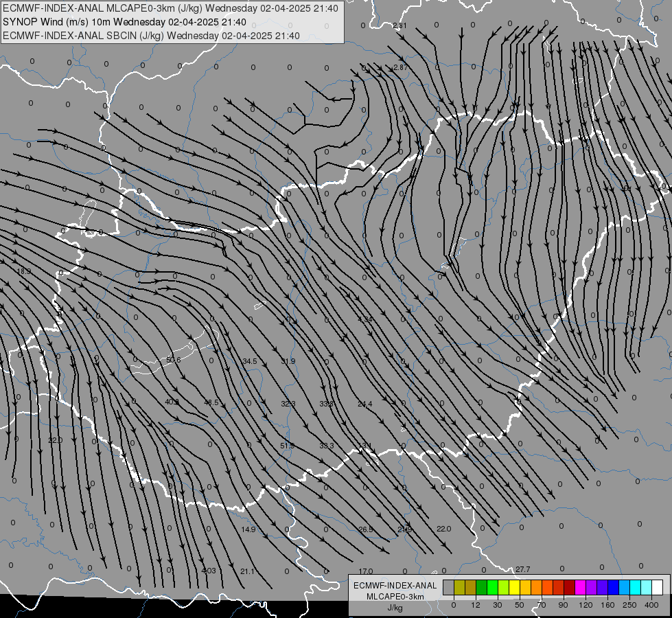Click the 13.1 grid value

[x=365, y=446]
